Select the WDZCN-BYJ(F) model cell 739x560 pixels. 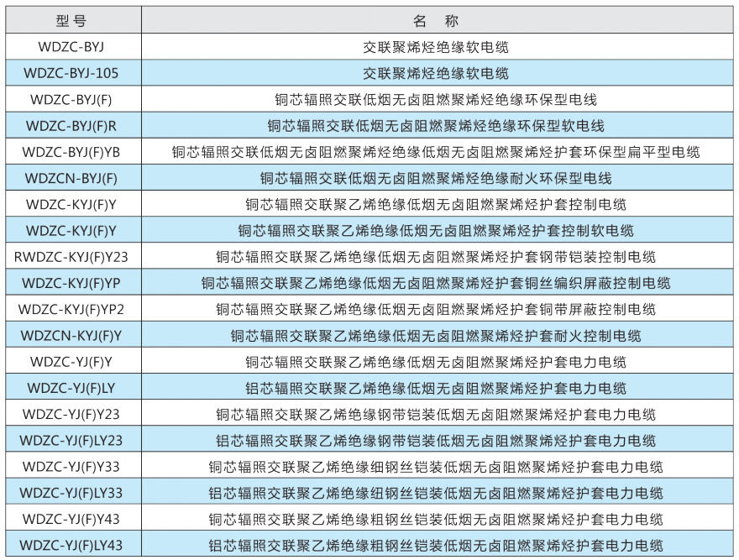[x=71, y=178]
